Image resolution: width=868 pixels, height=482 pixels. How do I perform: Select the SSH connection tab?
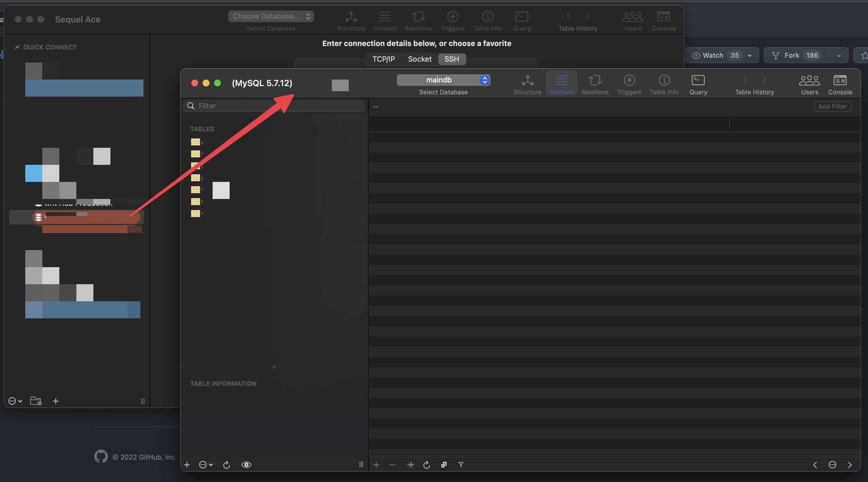[x=452, y=59]
